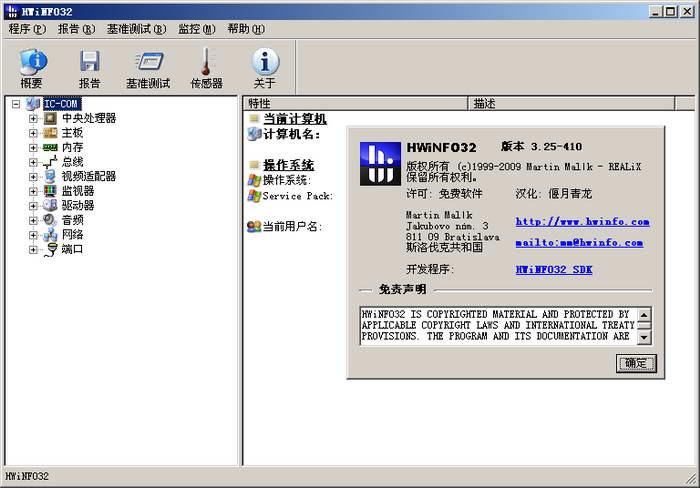
Task: Expand the 网络 tree node
Action: 33,235
